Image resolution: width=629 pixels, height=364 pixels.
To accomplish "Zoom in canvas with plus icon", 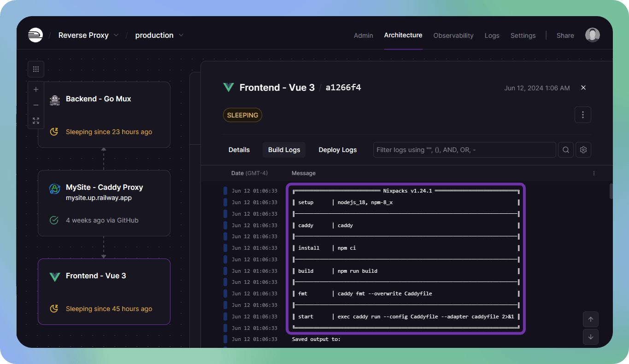I will pos(36,89).
